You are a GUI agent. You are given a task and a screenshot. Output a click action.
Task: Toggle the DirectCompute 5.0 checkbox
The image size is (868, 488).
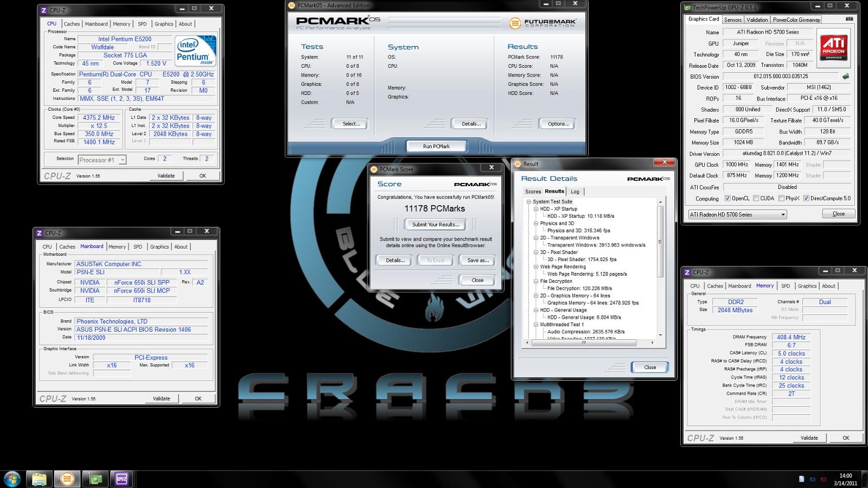[x=806, y=198]
